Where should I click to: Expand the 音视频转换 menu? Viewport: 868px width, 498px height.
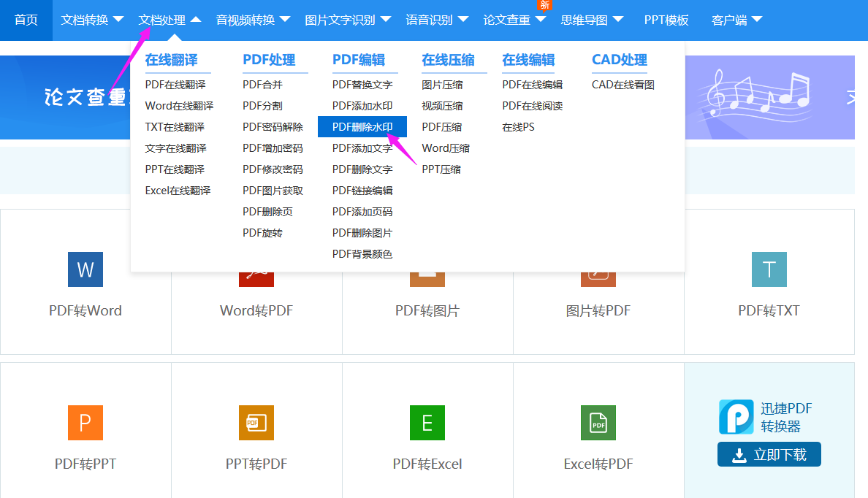(x=253, y=20)
